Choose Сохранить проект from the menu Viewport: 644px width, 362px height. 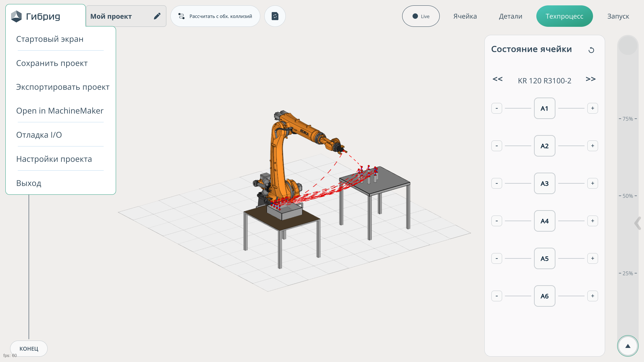pos(52,63)
